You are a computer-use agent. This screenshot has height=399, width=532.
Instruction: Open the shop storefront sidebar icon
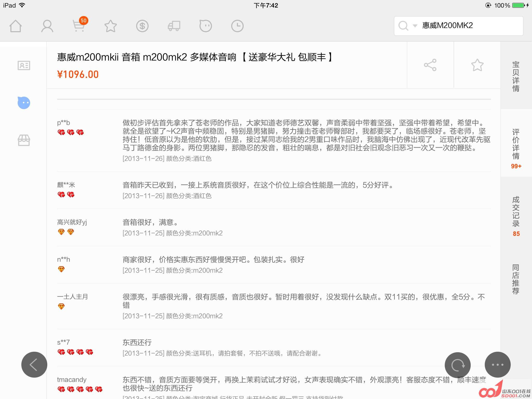(24, 140)
